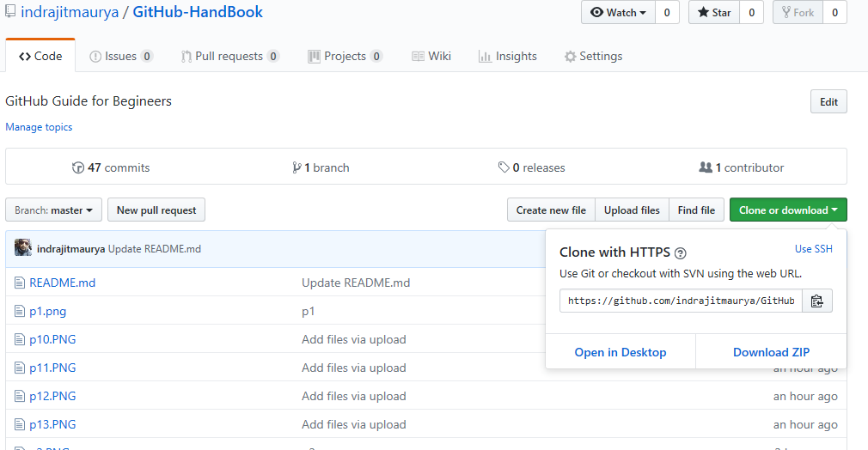The image size is (868, 450).
Task: Click 'Add files via upload' in the p11.PNG row
Action: coord(354,368)
